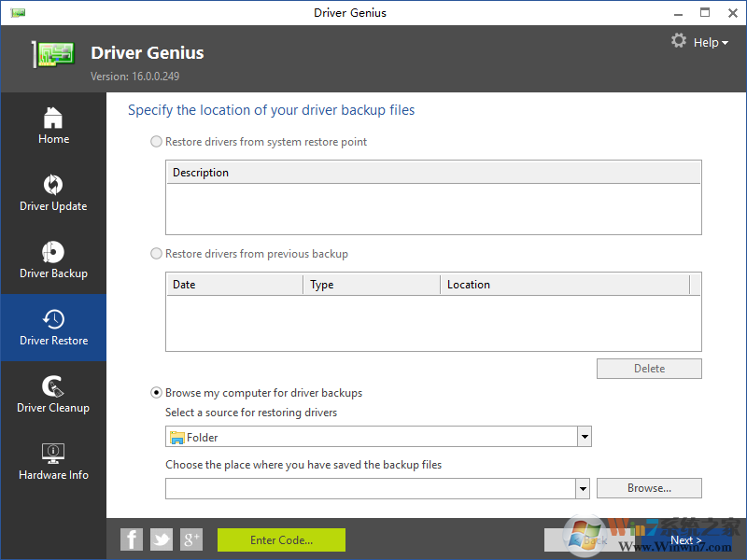747x560 pixels.
Task: Delete the selected backup entry
Action: [649, 368]
